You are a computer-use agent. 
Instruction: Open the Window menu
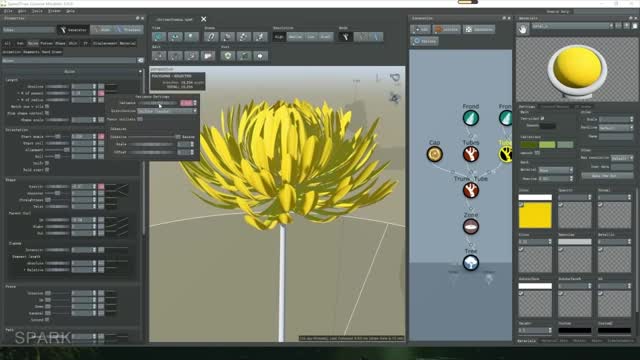pyautogui.click(x=54, y=11)
